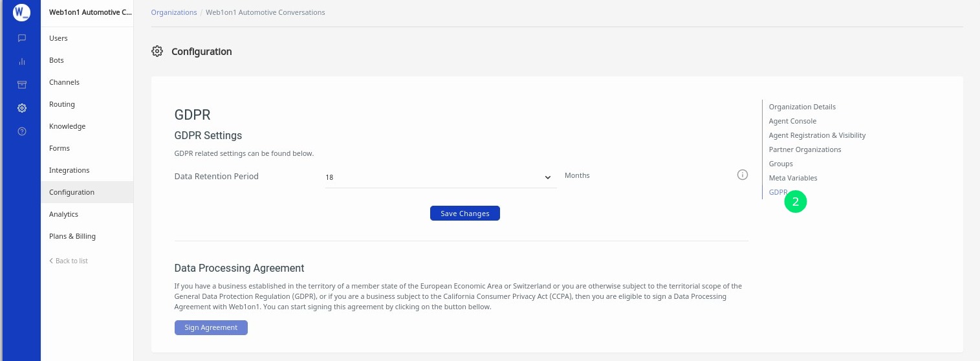The width and height of the screenshot is (980, 361).
Task: Open the Data Retention Period dropdown
Action: pyautogui.click(x=440, y=177)
